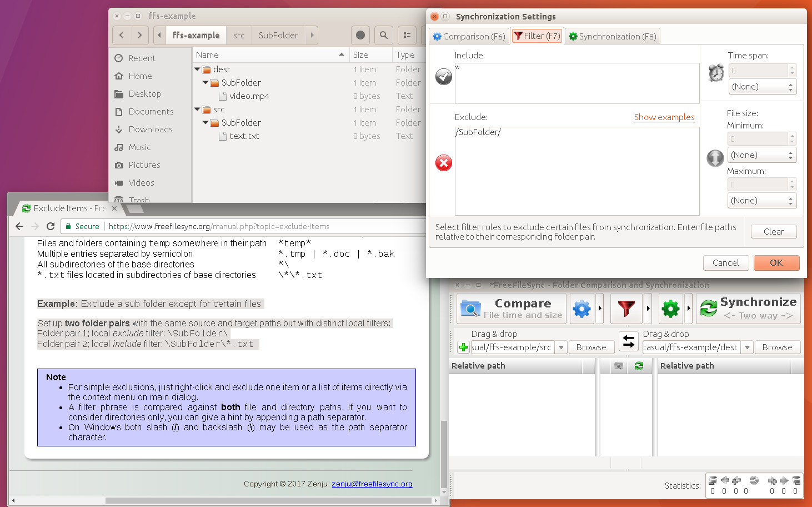Image resolution: width=812 pixels, height=507 pixels.
Task: Go forward in the file manager
Action: point(139,35)
